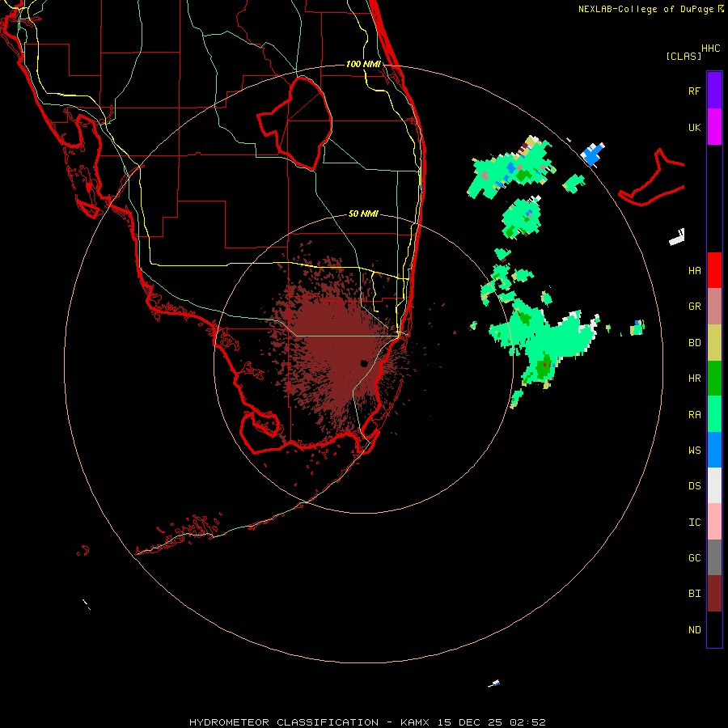Click the blue wet snow echo cluster

pos(593,154)
